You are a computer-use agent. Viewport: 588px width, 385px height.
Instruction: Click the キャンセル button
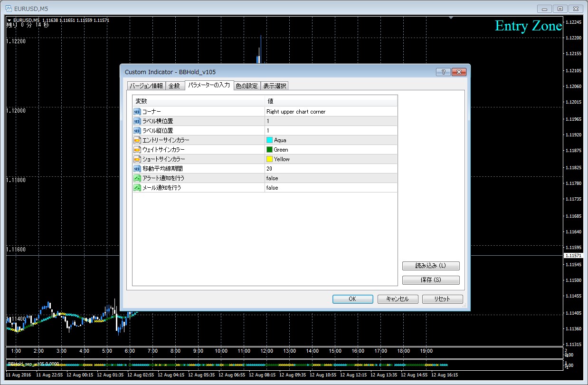(398, 299)
